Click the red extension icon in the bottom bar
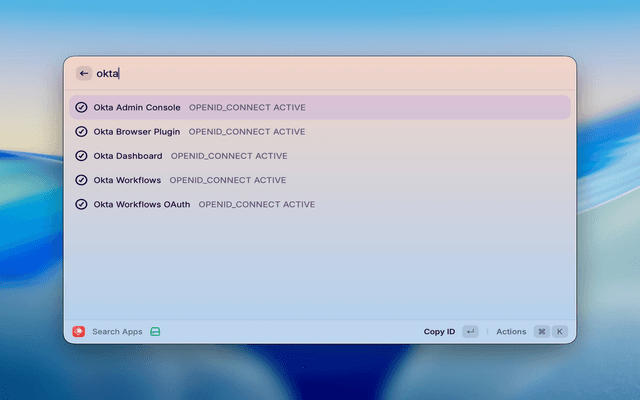640x400 pixels. click(79, 331)
